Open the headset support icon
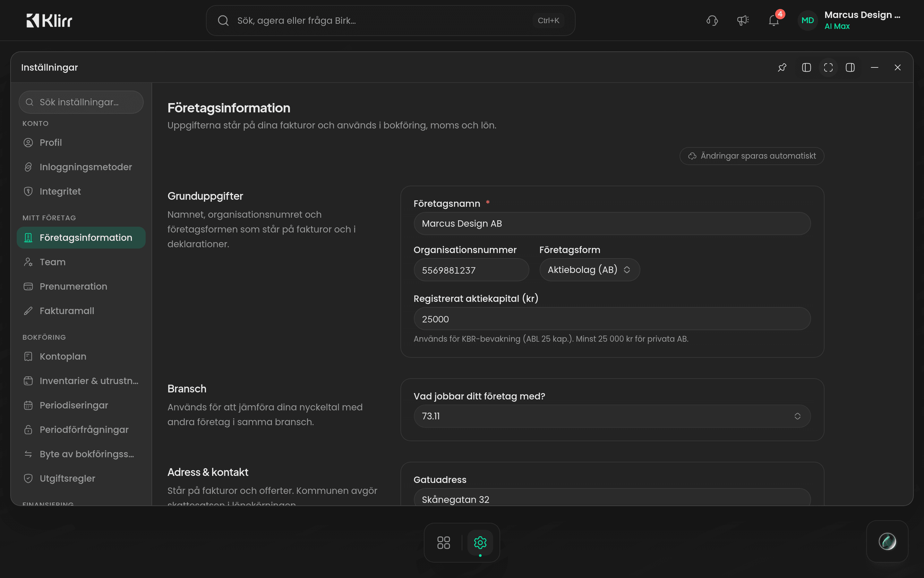 (712, 20)
